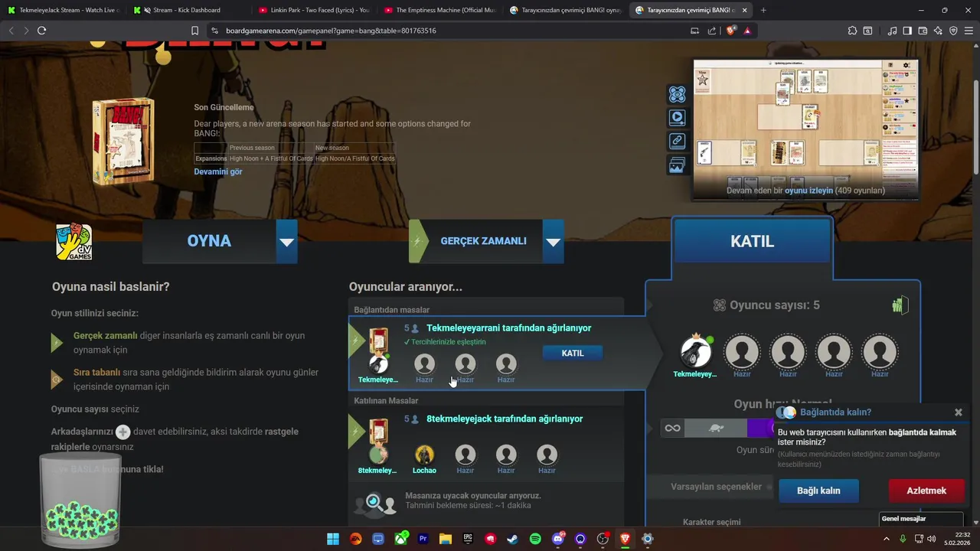Click the 8tekmeleyejack tarafından ağırlanıyor table title

[x=505, y=419]
